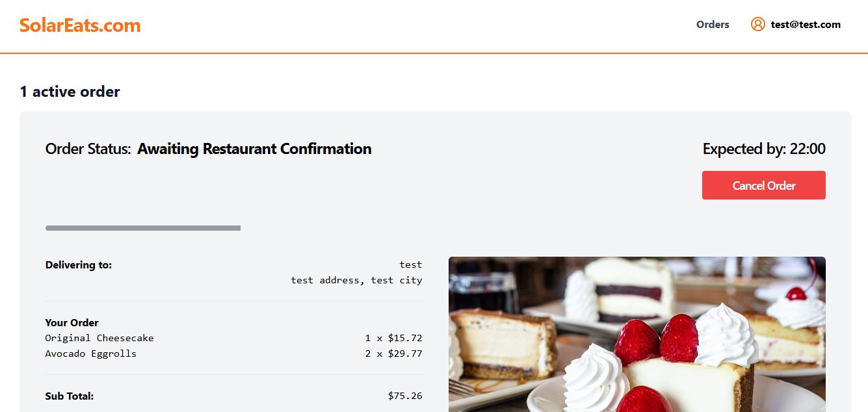Screen dimensions: 868x412
Task: Click the 1 x $15.72 price
Action: point(394,338)
